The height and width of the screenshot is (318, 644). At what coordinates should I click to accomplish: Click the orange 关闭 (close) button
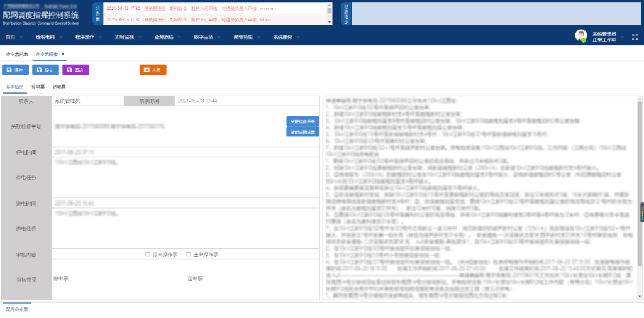click(x=152, y=70)
